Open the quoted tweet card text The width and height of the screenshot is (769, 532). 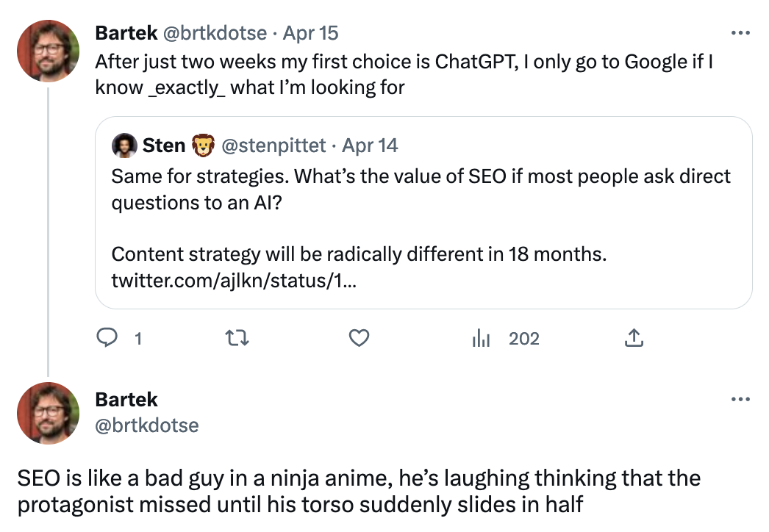(x=421, y=190)
